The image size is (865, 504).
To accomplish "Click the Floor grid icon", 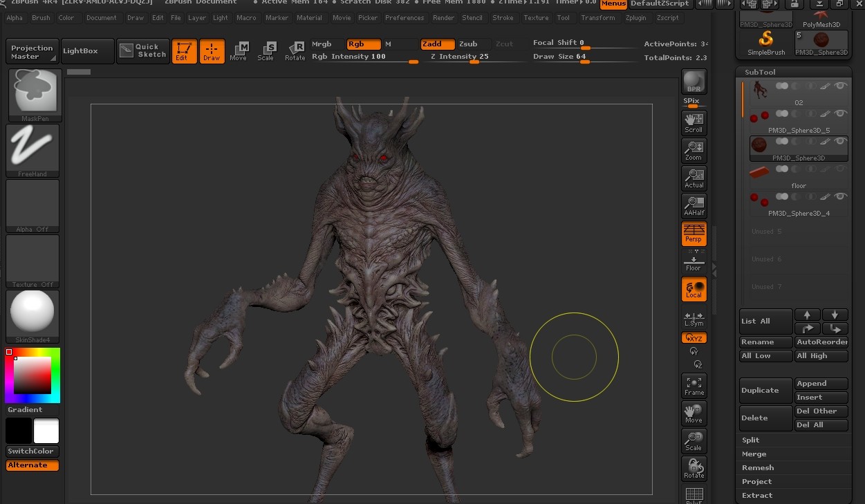I will coord(694,262).
